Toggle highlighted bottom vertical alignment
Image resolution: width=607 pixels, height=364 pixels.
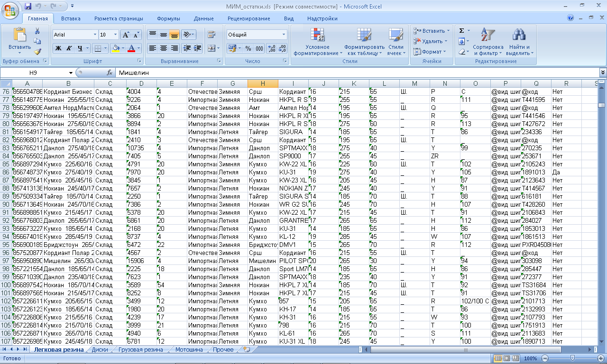click(174, 35)
